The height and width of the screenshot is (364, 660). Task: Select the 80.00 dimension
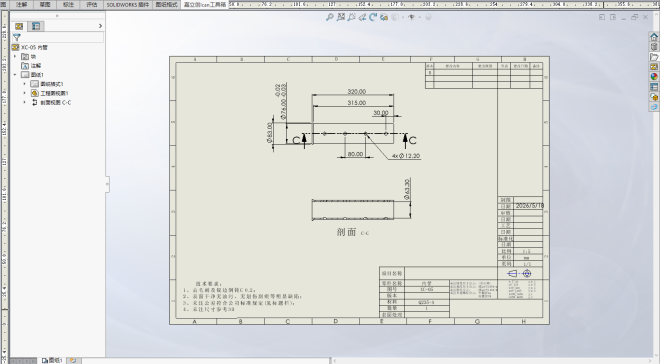(355, 154)
